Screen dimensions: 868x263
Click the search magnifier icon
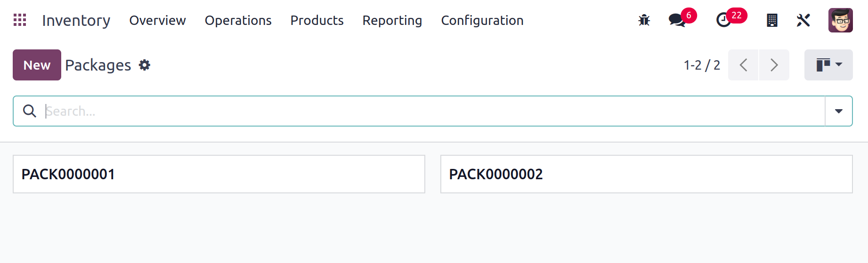tap(30, 111)
